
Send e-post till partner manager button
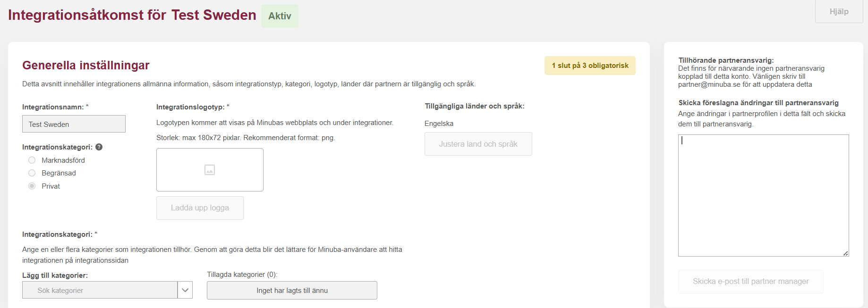click(x=750, y=282)
